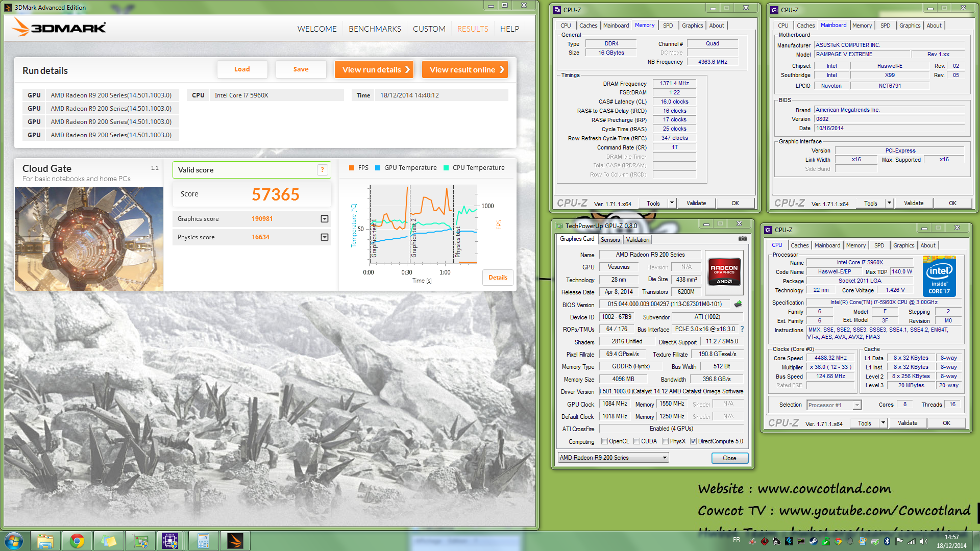Image resolution: width=980 pixels, height=551 pixels.
Task: Click the GPU-Z title bar window icon
Action: coord(559,226)
